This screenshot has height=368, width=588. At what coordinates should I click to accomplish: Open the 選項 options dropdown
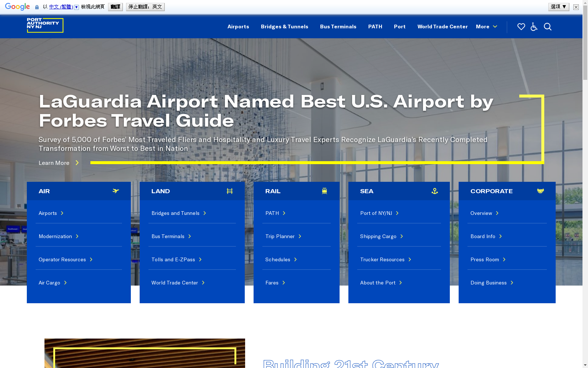click(559, 7)
